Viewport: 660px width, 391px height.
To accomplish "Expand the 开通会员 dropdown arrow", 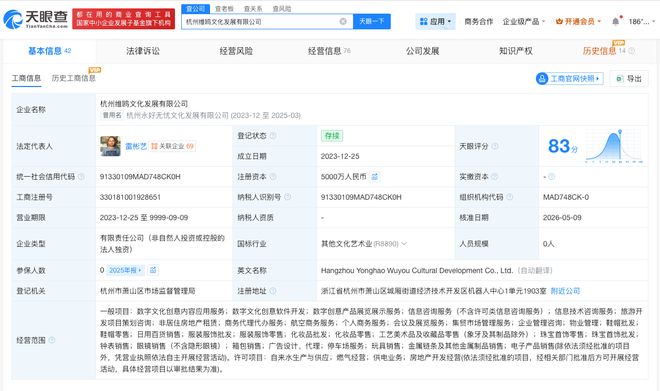I will tap(599, 21).
